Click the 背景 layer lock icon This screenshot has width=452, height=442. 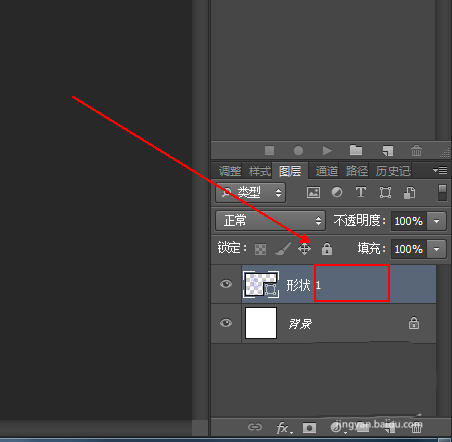(x=414, y=323)
